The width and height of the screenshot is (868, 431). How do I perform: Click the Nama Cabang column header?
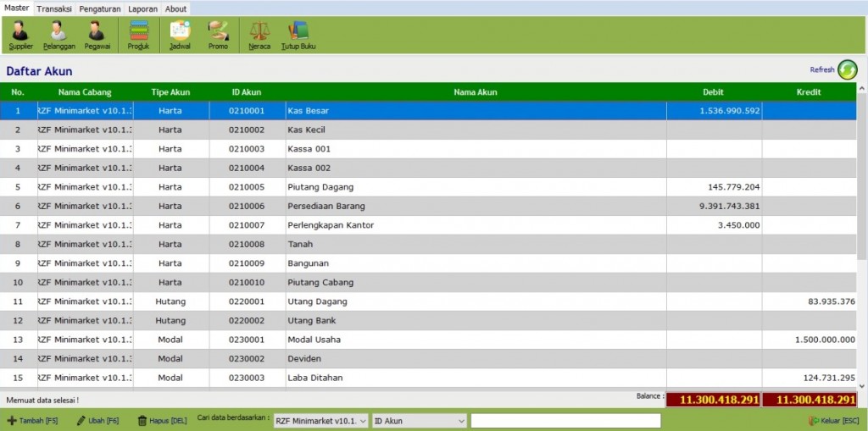pyautogui.click(x=85, y=91)
